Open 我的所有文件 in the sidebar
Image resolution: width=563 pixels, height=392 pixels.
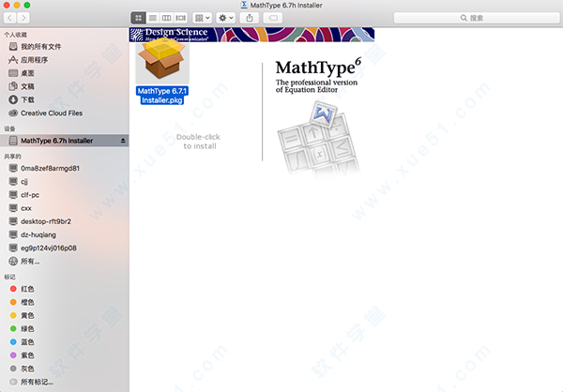coord(41,47)
